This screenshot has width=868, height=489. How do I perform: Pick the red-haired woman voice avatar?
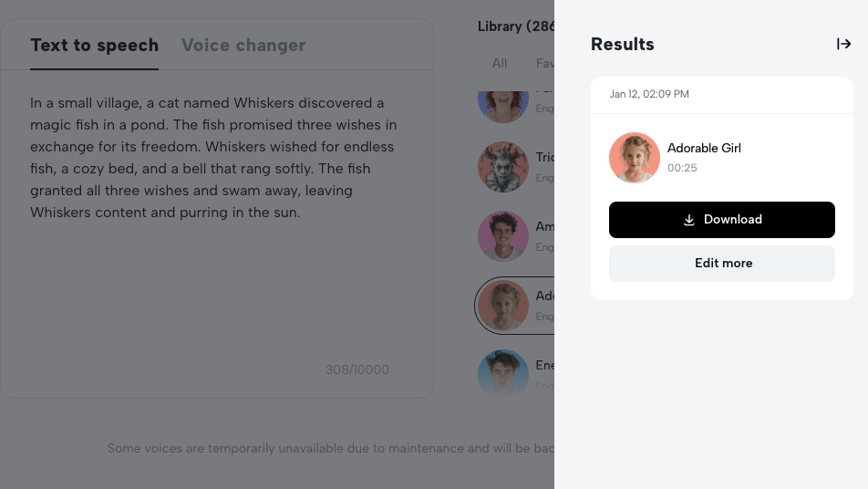pos(503,102)
